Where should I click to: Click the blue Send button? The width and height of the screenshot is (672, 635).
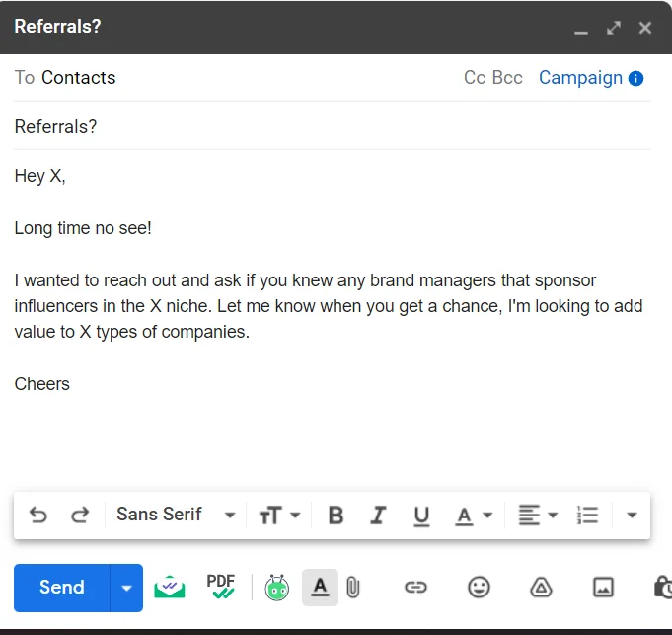click(61, 588)
